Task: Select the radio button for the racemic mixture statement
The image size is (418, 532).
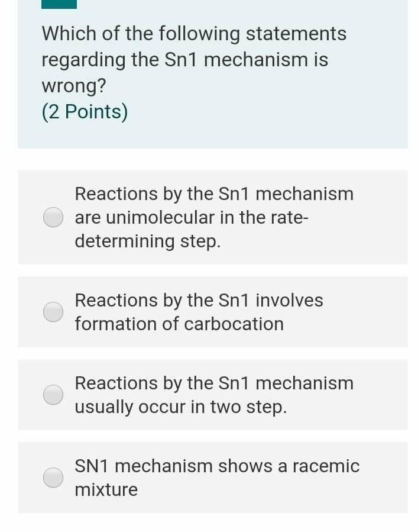Action: 53,477
